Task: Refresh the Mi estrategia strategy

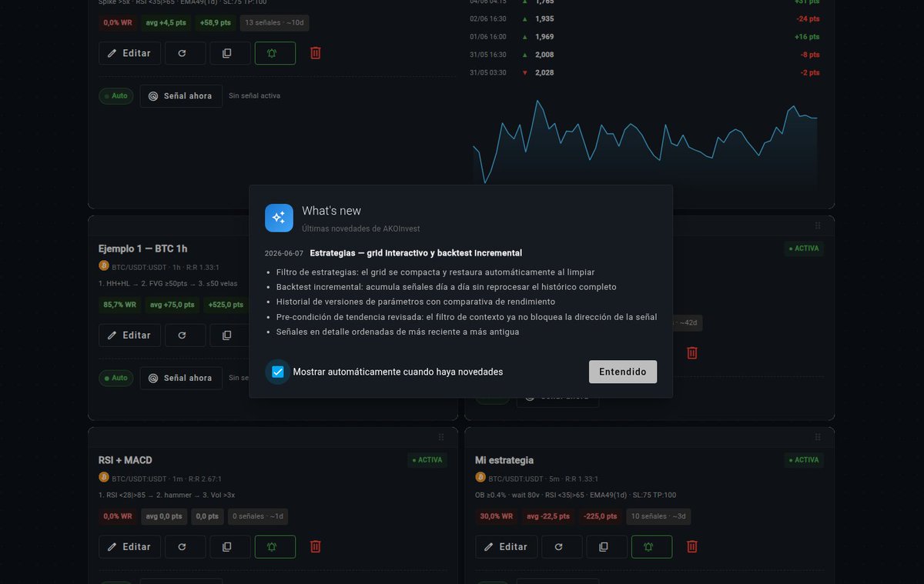Action: point(561,546)
